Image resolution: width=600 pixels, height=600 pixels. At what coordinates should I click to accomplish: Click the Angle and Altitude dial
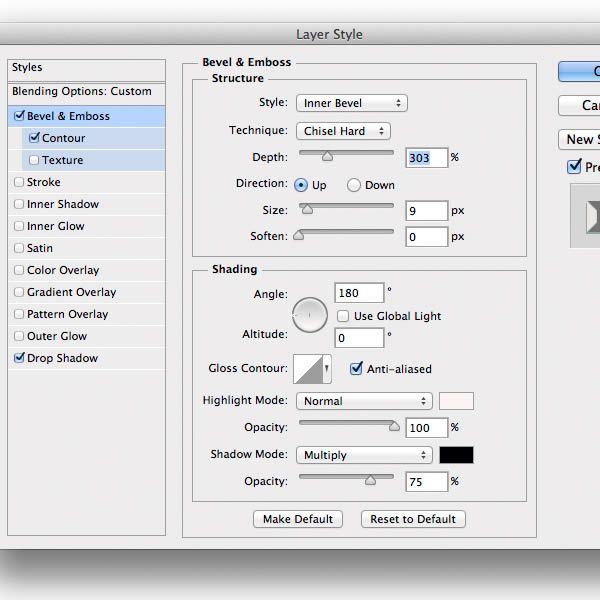tap(310, 315)
